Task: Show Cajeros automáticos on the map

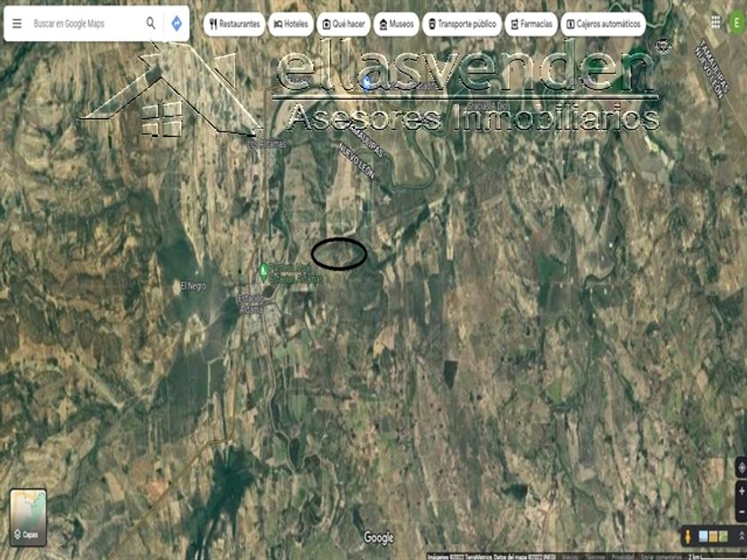Action: (x=603, y=24)
